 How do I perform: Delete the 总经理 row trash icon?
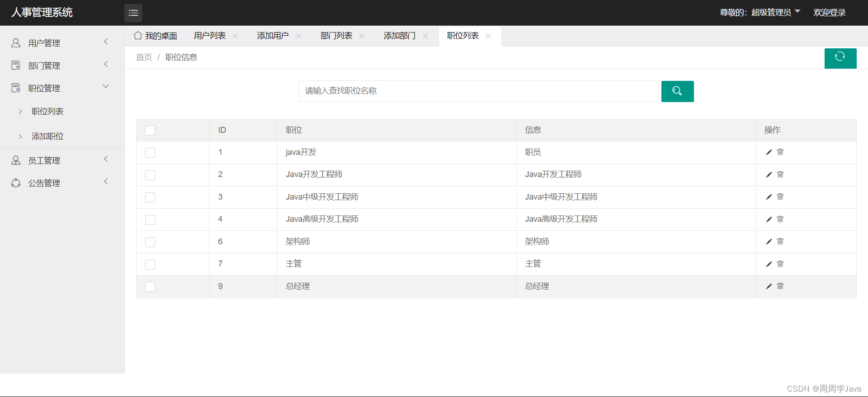780,286
